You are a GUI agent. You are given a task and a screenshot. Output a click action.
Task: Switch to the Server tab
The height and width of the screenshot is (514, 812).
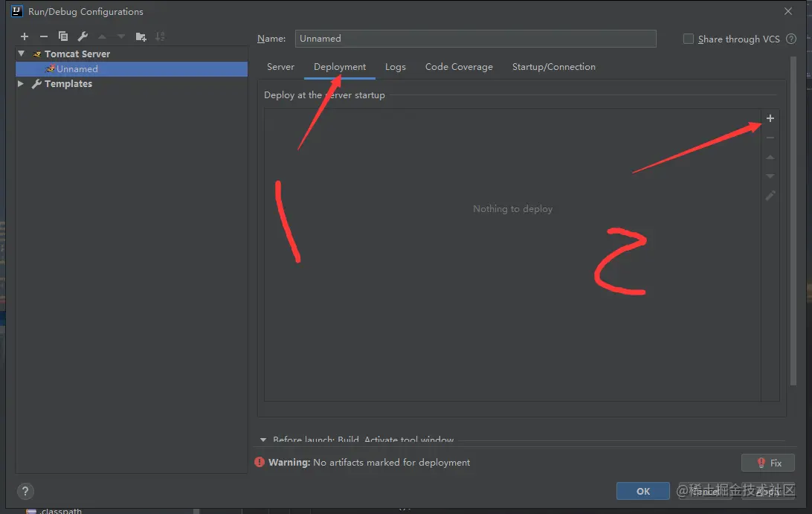tap(280, 67)
